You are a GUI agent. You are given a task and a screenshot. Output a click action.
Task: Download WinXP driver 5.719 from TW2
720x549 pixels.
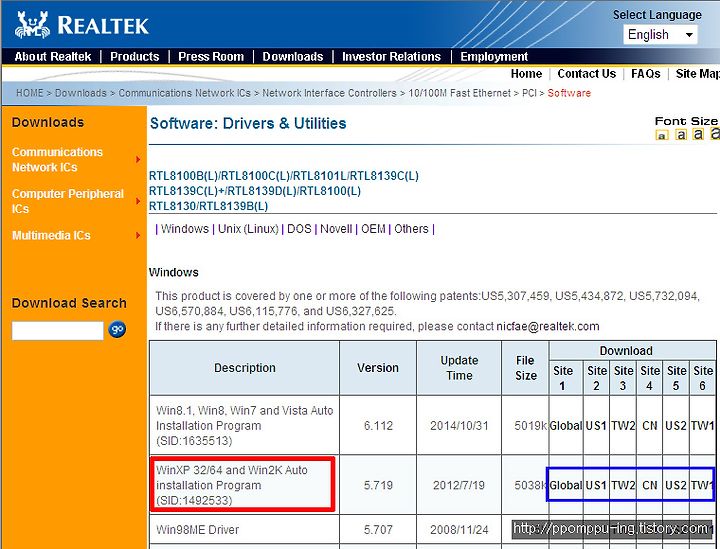click(x=623, y=485)
